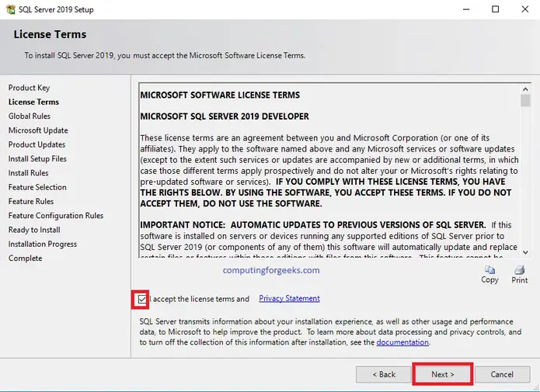Screen dimensions: 540x392
Task: Toggle the accept license terms checkbox
Action: (x=141, y=299)
